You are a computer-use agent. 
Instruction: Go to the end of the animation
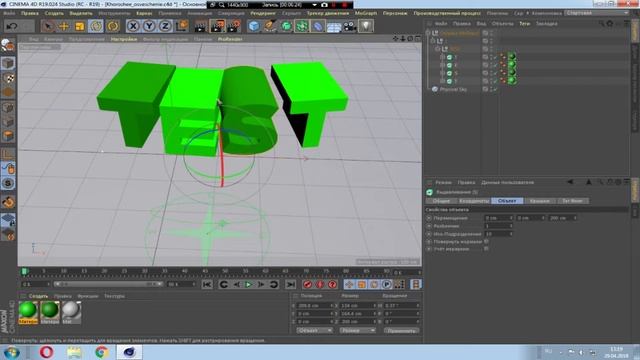pos(290,284)
